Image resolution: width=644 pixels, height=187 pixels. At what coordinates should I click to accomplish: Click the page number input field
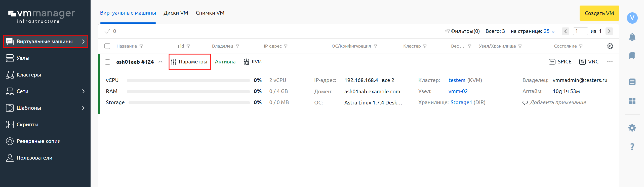pos(580,31)
